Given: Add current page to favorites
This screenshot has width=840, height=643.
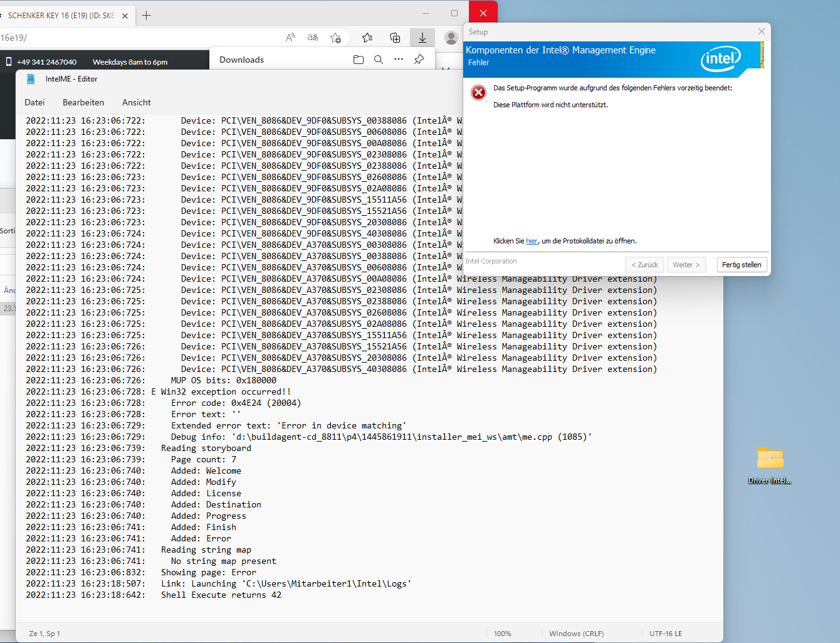Looking at the screenshot, I should click(x=336, y=38).
